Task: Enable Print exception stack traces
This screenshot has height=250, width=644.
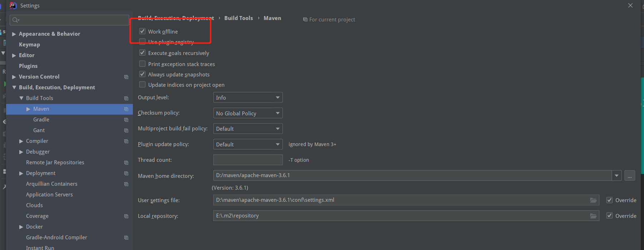Action: [142, 64]
